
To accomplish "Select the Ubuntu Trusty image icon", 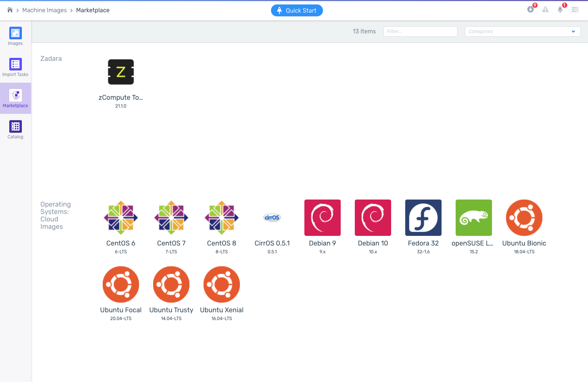I will click(171, 284).
